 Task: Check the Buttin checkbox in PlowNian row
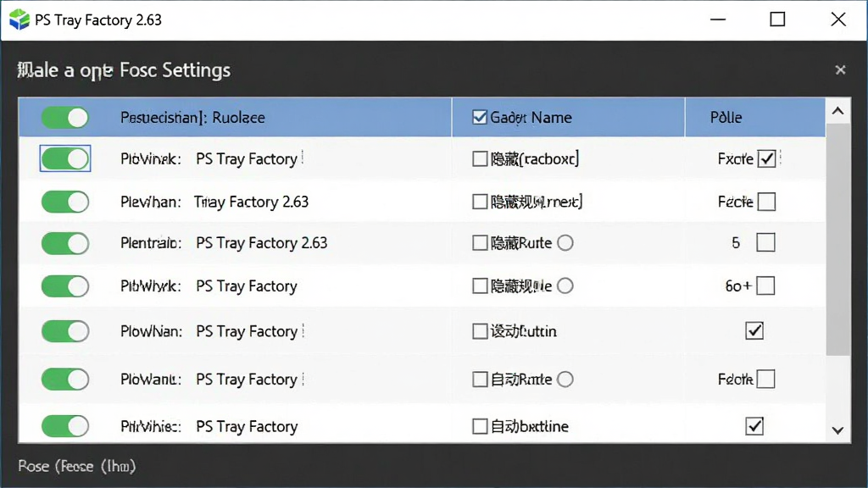coord(480,331)
